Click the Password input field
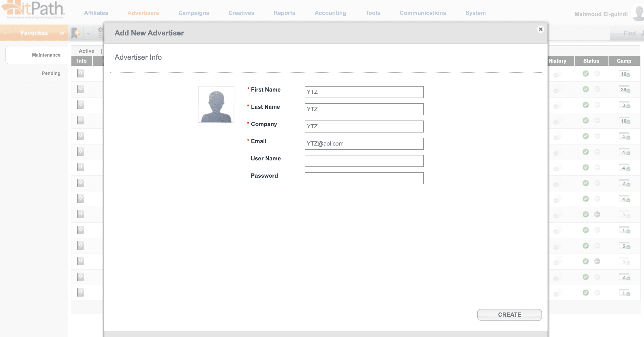Image resolution: width=644 pixels, height=337 pixels. point(364,178)
